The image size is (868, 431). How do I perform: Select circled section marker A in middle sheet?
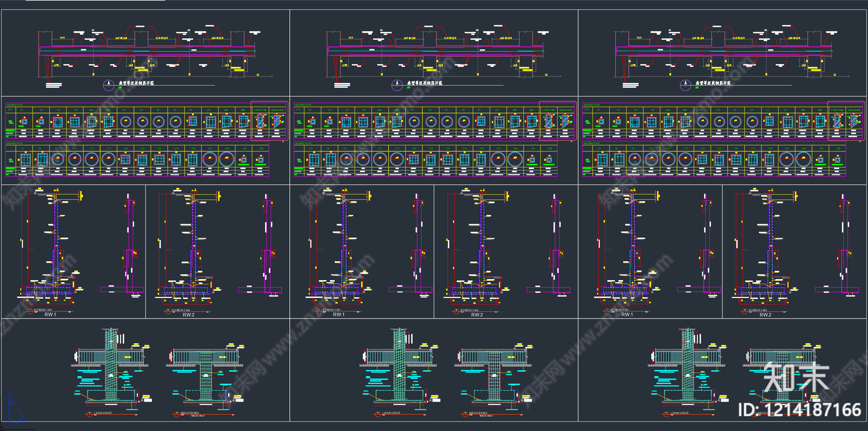click(397, 84)
